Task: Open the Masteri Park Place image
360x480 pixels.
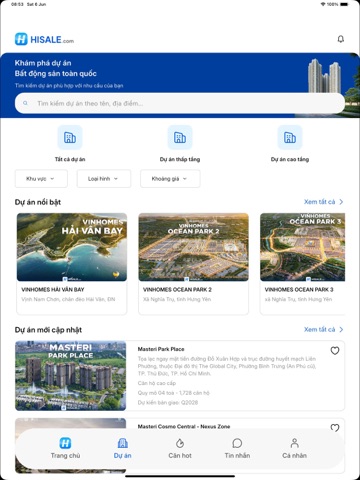Action: pos(71,375)
